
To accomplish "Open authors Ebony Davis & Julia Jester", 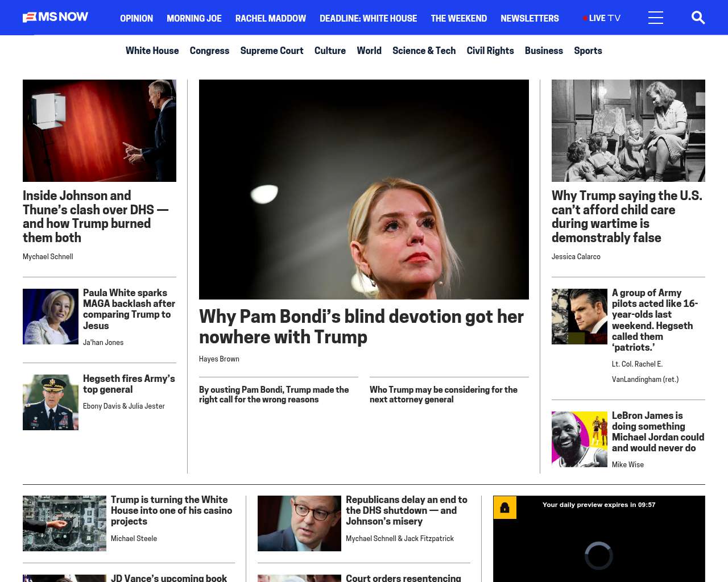I will [x=124, y=406].
